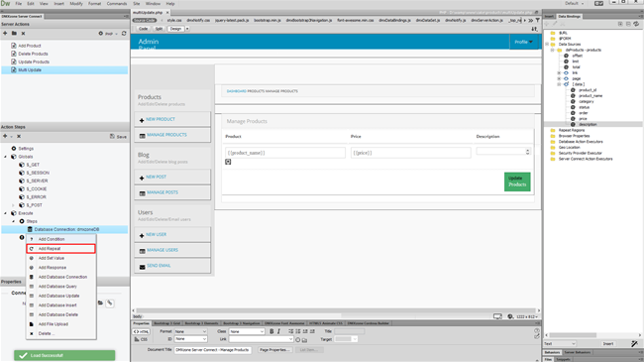This screenshot has height=362, width=644.
Task: Open the Profile dropdown in Admin Panel
Action: coord(524,42)
